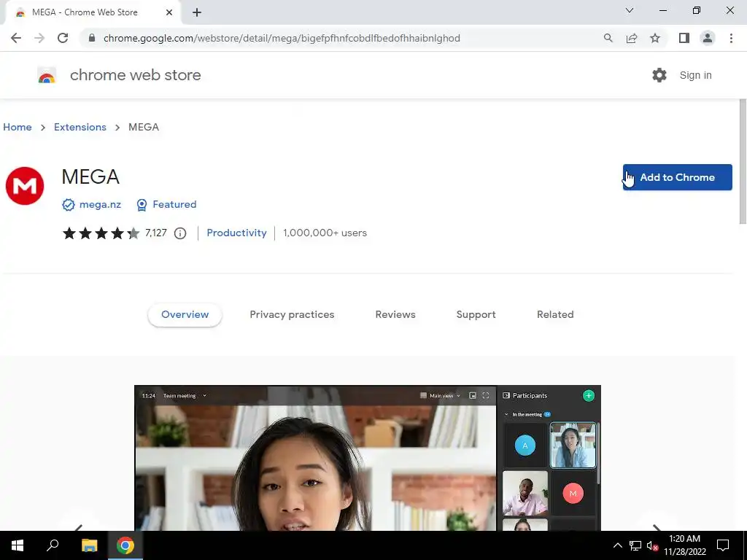Image resolution: width=747 pixels, height=560 pixels.
Task: Click the Featured badge icon
Action: point(142,205)
